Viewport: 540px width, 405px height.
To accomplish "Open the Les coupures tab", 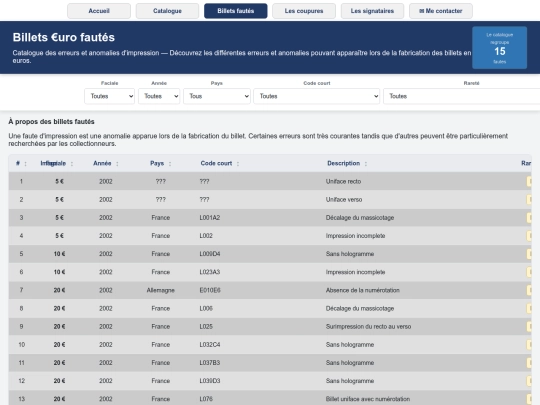I will tap(304, 11).
